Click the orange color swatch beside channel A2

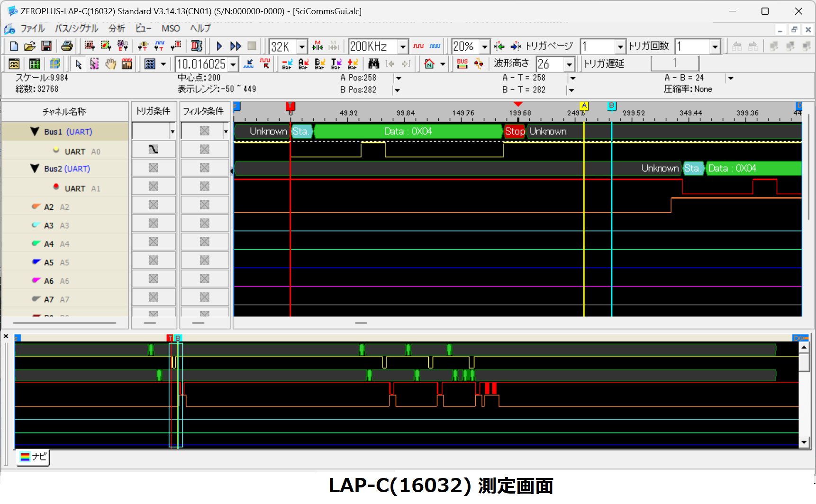(36, 206)
